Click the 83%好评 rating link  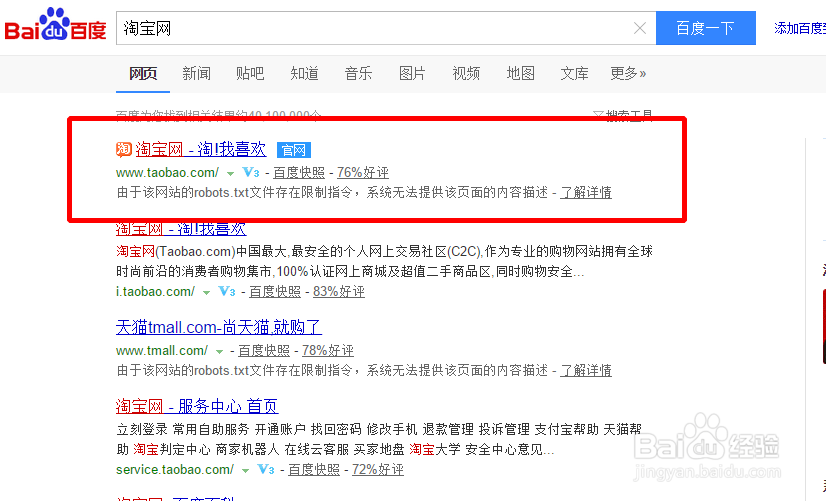pos(339,291)
